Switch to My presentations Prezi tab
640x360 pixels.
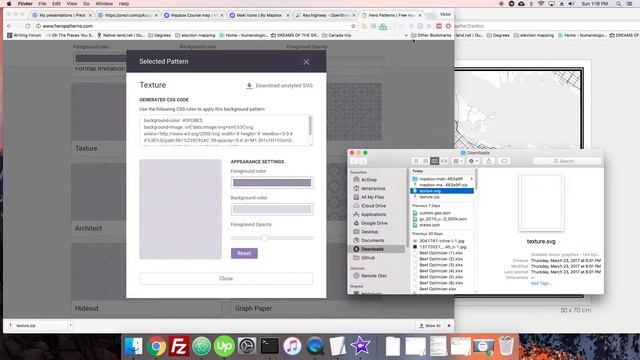(61, 15)
